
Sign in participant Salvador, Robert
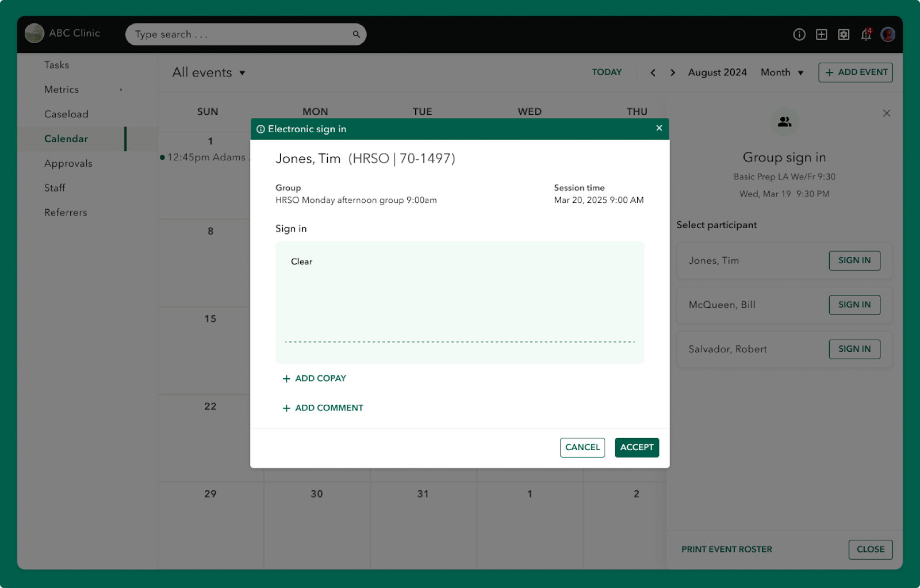[854, 349]
